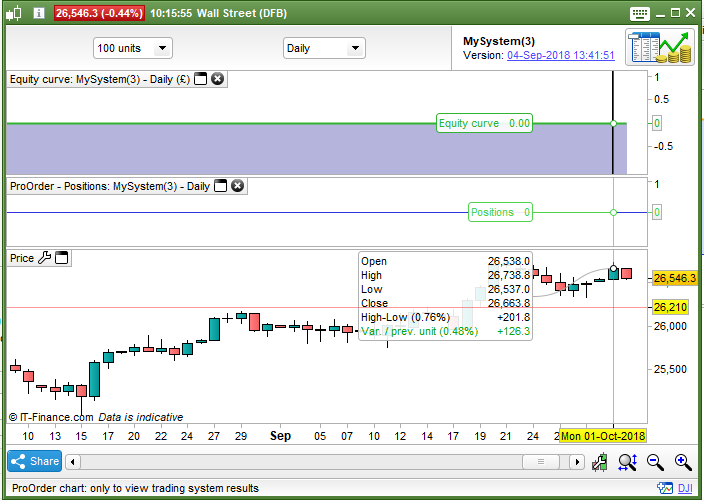Click the scrollbar right arrow
The height and width of the screenshot is (500, 704).
click(577, 461)
